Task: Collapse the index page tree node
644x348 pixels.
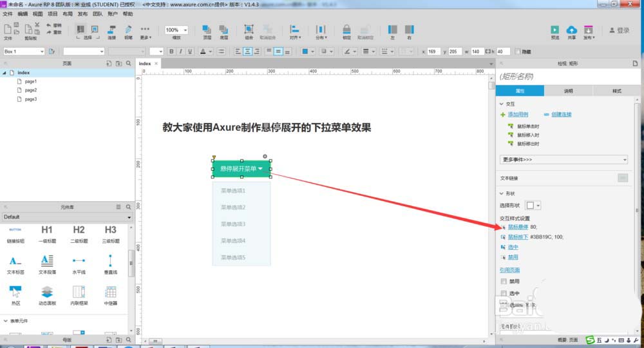Action: pyautogui.click(x=4, y=73)
